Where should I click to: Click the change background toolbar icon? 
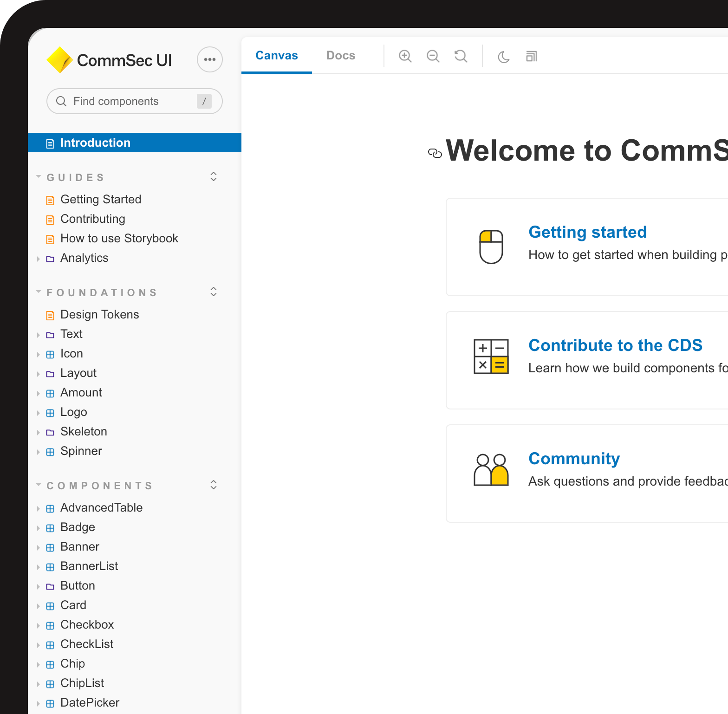[x=532, y=57]
